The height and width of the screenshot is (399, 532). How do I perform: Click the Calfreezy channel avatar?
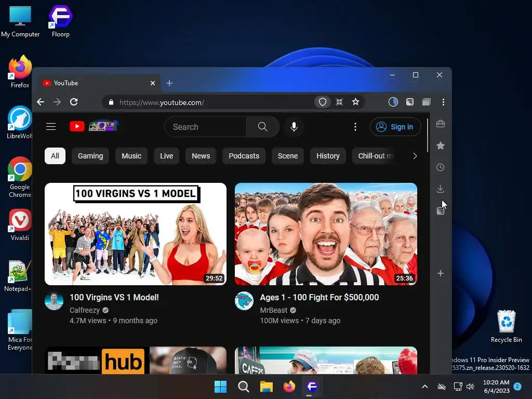tap(54, 301)
